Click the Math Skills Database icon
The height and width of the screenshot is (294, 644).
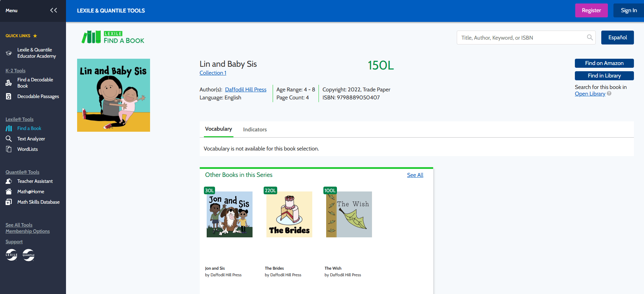[x=9, y=202]
